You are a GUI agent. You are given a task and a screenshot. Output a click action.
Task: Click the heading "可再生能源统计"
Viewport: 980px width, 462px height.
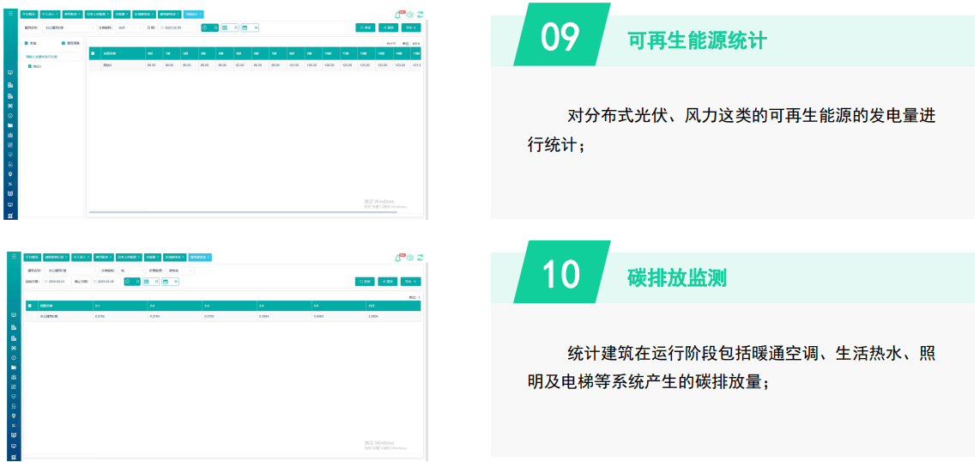tap(698, 40)
